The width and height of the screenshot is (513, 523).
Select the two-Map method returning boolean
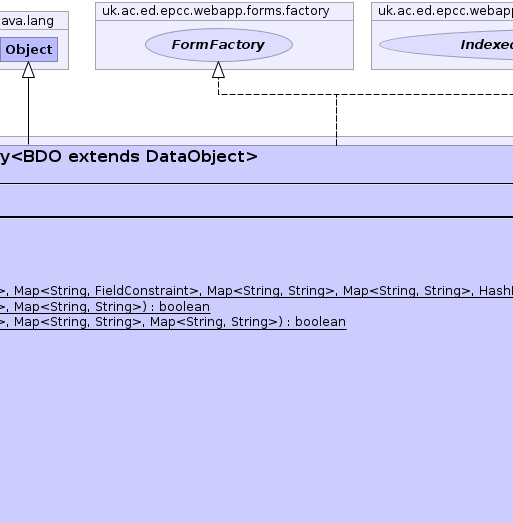coord(105,307)
